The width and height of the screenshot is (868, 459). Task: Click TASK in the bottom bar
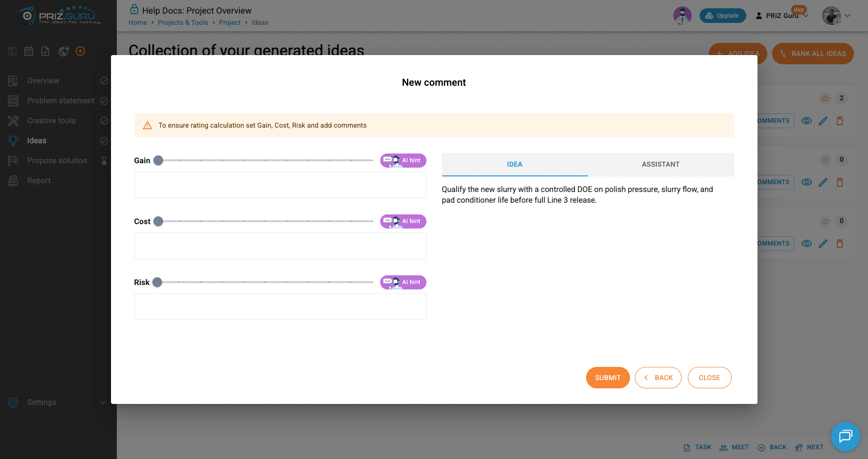(x=697, y=447)
